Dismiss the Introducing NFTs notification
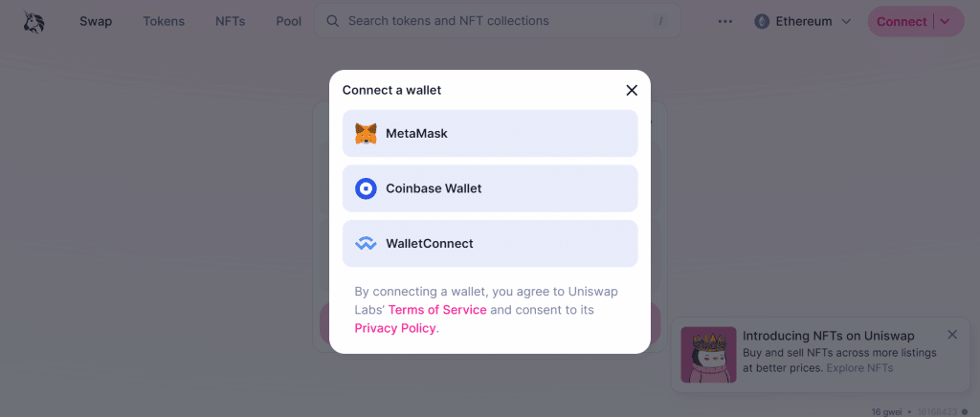This screenshot has width=980, height=417. 952,335
